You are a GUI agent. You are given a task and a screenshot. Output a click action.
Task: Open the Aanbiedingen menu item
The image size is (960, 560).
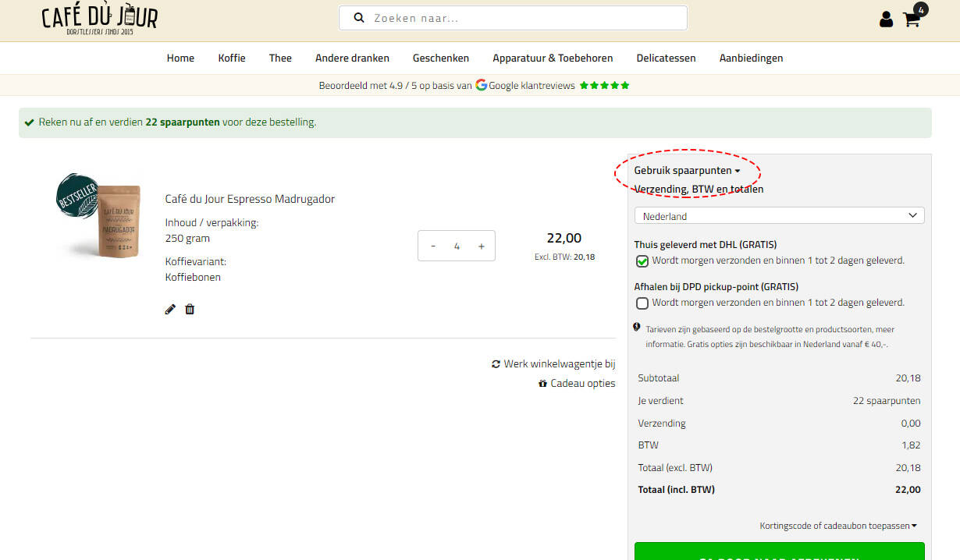pyautogui.click(x=751, y=58)
